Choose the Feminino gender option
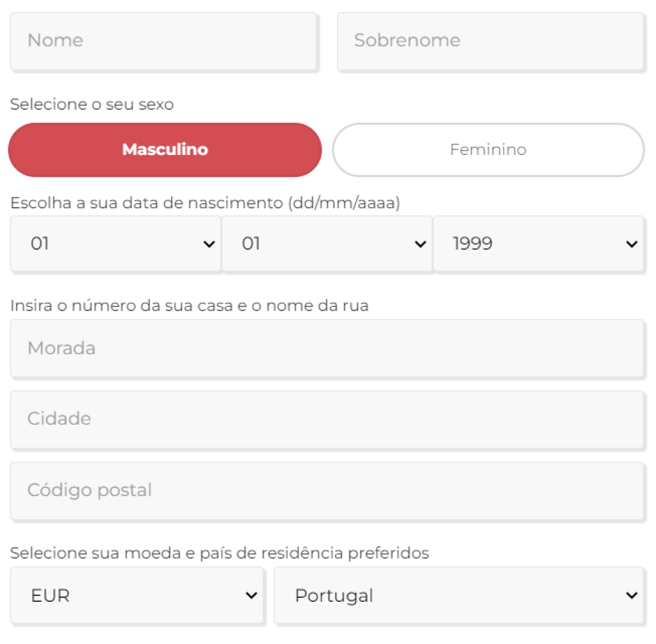This screenshot has height=644, width=656. point(488,150)
